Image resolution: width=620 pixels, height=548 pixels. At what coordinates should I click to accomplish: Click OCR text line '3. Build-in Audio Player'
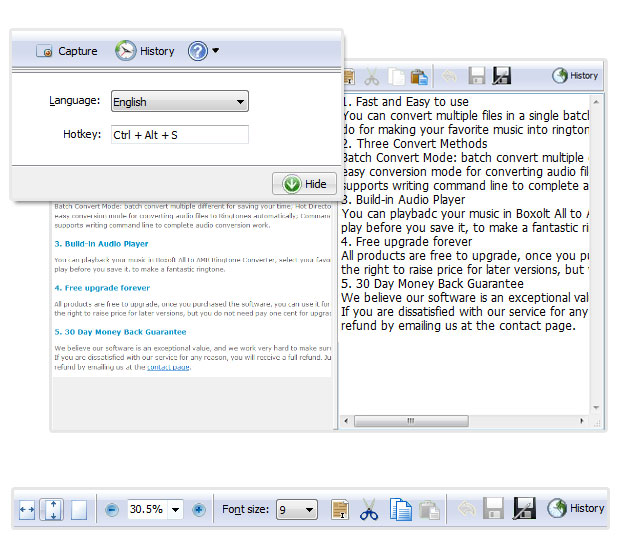point(403,200)
